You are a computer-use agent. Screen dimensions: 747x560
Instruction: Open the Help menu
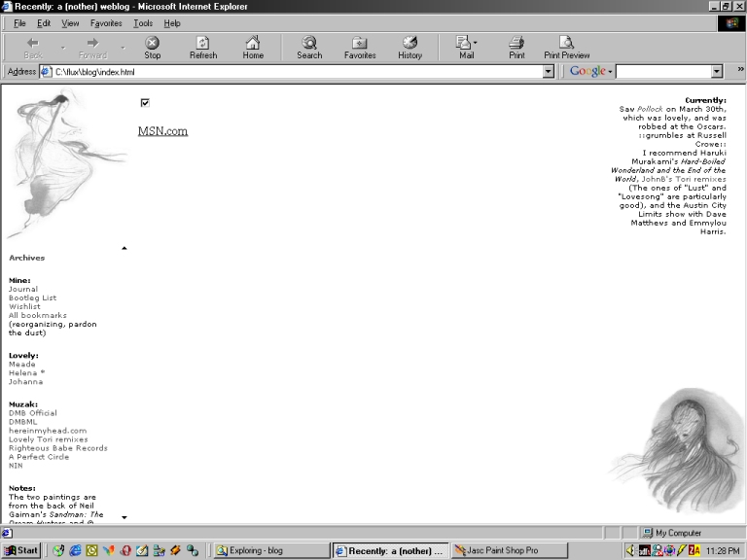[x=172, y=23]
